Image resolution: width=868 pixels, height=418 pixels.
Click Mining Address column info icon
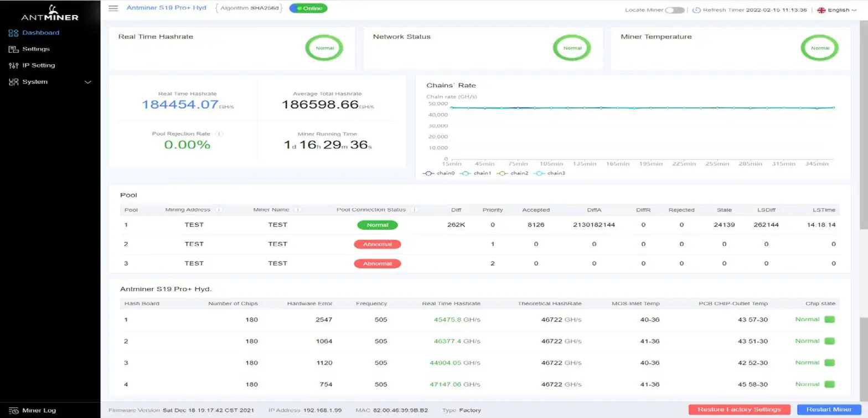click(219, 210)
